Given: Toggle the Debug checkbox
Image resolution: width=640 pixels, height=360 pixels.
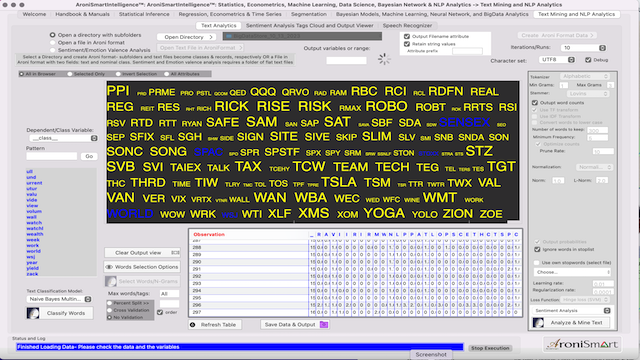Looking at the screenshot, I should (588, 60).
